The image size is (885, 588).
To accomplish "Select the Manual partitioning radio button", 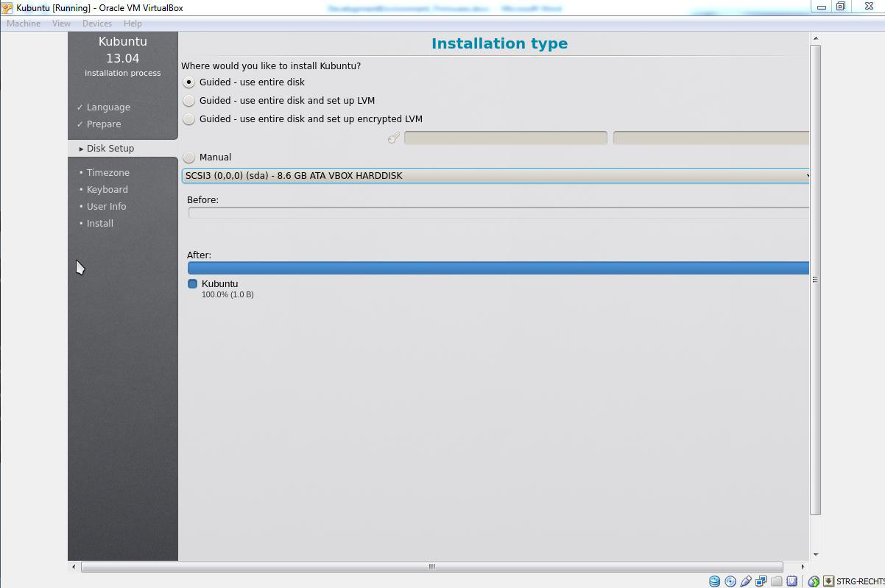I will pos(189,157).
